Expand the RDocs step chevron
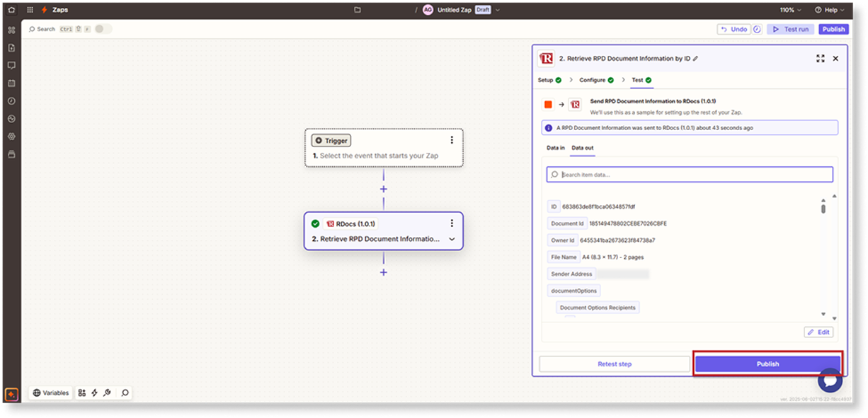 tap(452, 239)
